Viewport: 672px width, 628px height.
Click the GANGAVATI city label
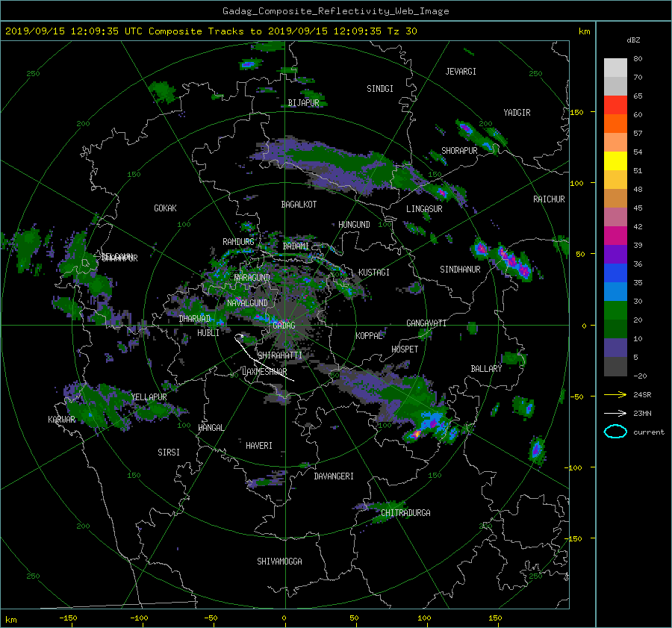coord(426,323)
